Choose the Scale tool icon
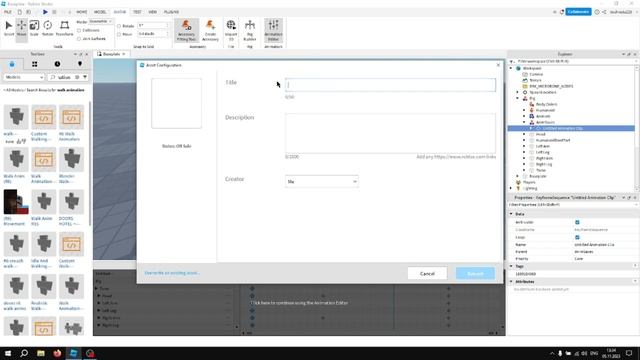 coord(34,26)
